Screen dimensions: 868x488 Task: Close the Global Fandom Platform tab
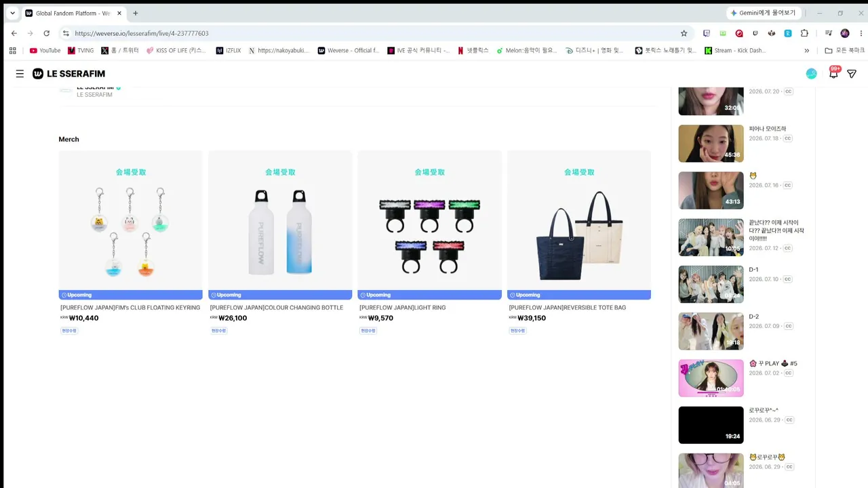[119, 13]
